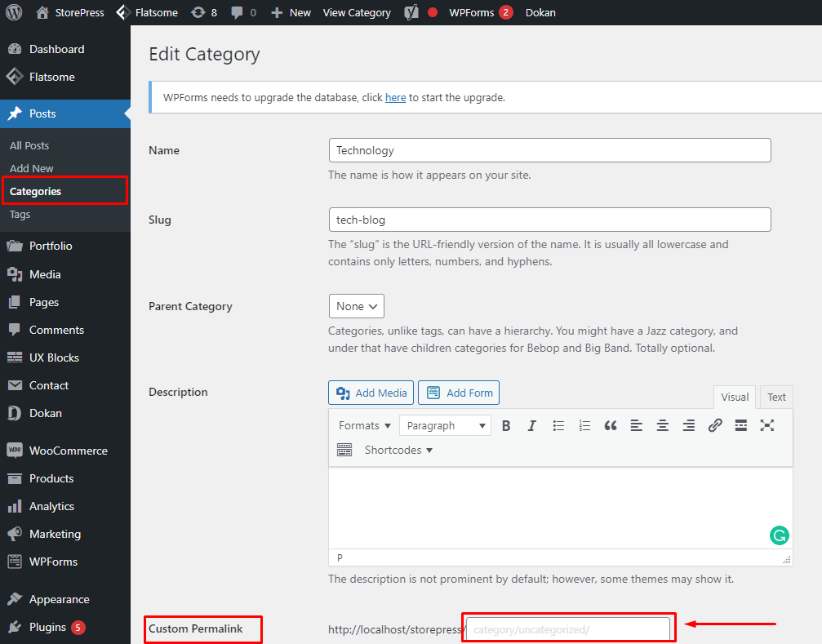Open WPForms in the admin bar
The height and width of the screenshot is (644, 822).
click(x=481, y=12)
